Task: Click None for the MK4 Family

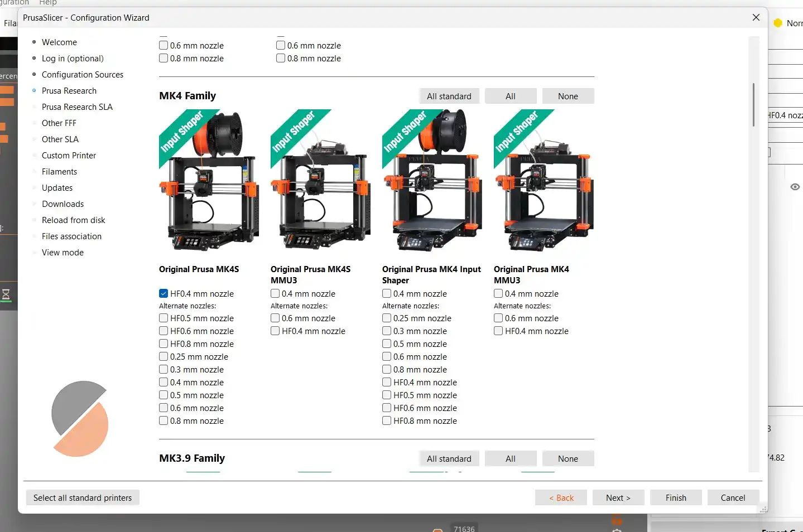Action: click(568, 96)
